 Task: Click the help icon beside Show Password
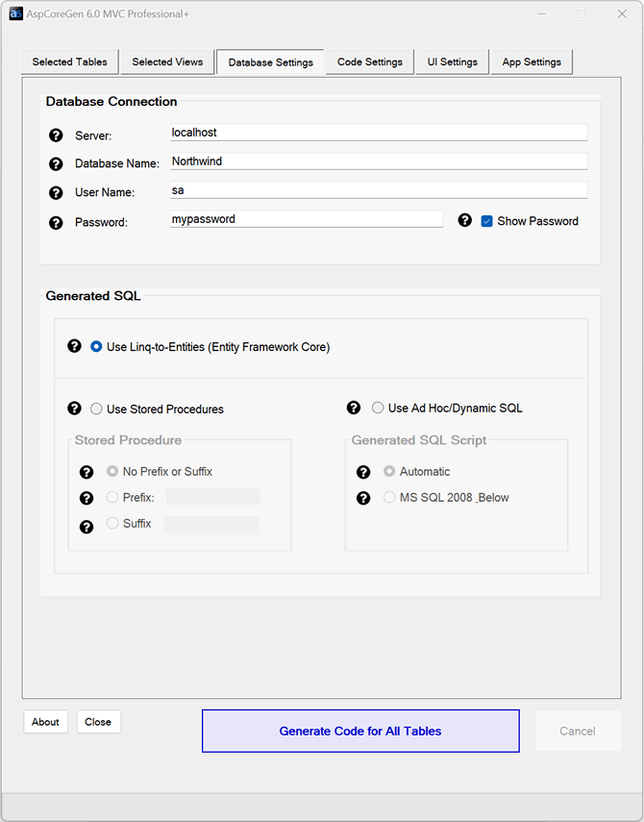(465, 220)
